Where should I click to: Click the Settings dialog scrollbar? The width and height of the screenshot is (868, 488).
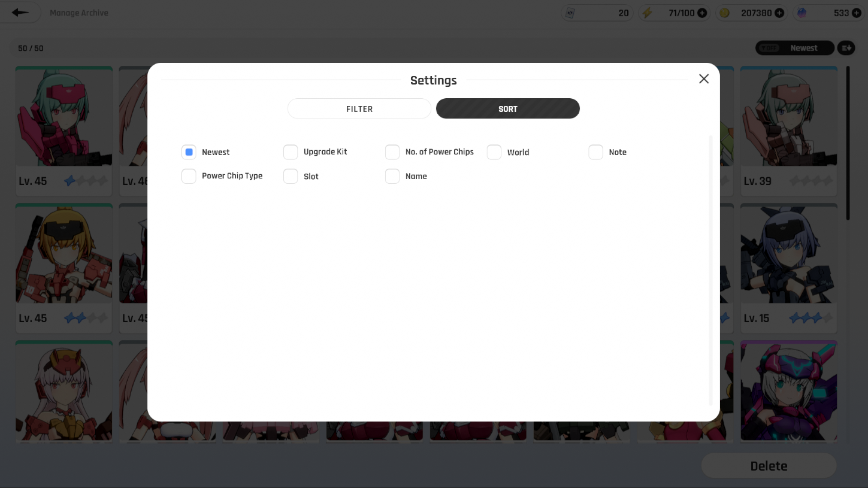(711, 271)
